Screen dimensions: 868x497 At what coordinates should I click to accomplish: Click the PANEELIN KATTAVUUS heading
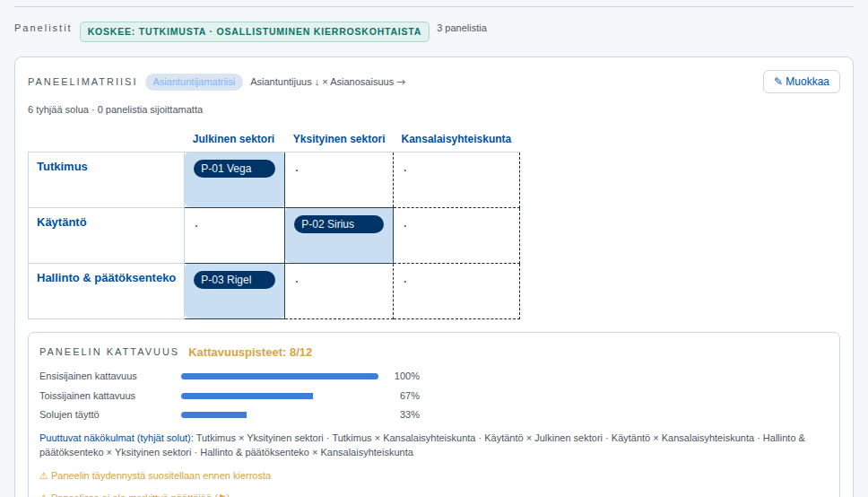tap(109, 353)
